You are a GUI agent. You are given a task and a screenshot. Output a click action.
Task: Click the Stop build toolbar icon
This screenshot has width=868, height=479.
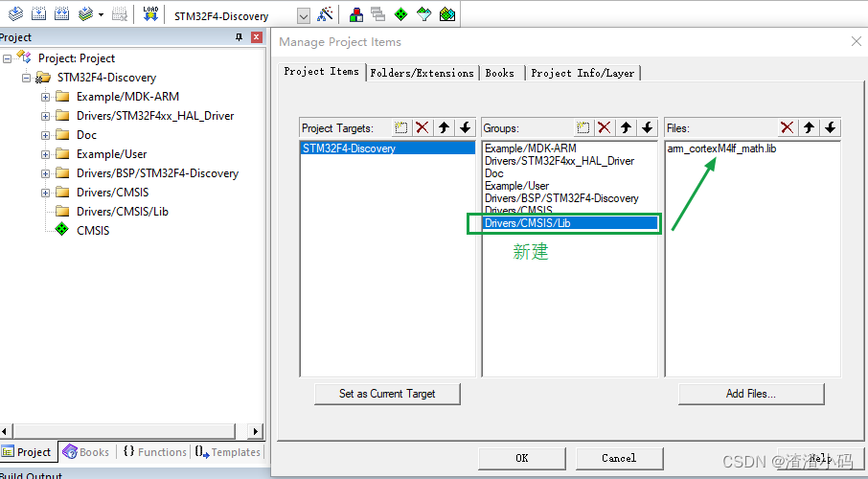pyautogui.click(x=120, y=13)
